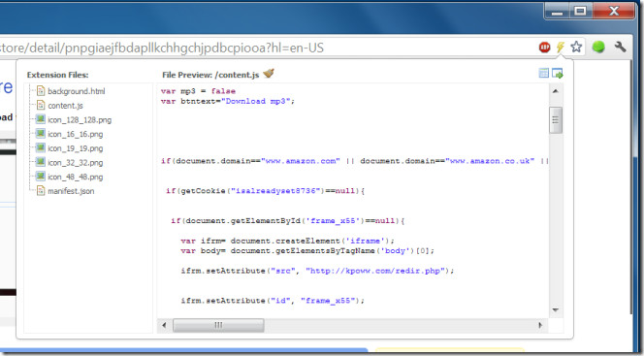Click the 'body' string in getElementsByTagName line
The width and height of the screenshot is (644, 356).
(x=395, y=250)
